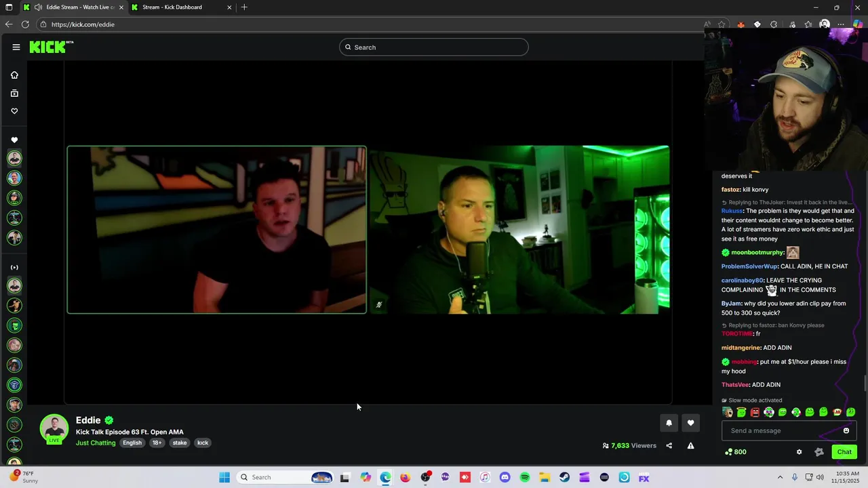Screen dimensions: 868x488
Task: Open Eddie's channel name link
Action: [88, 420]
